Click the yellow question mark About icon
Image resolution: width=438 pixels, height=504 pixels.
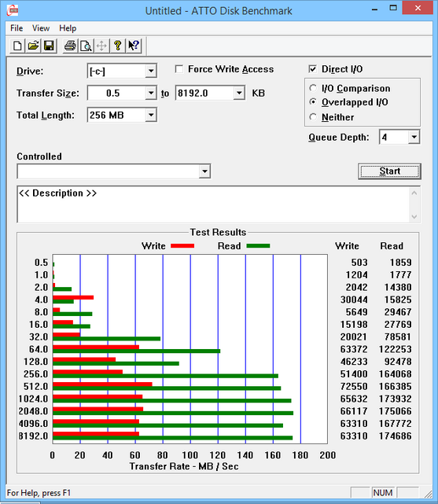(x=117, y=46)
